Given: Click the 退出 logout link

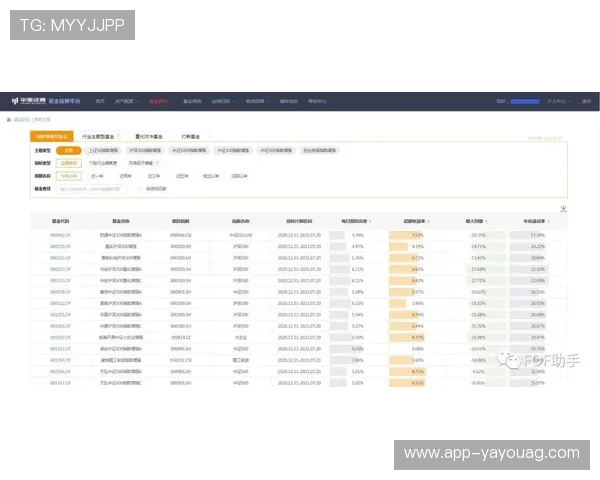Looking at the screenshot, I should [x=587, y=101].
